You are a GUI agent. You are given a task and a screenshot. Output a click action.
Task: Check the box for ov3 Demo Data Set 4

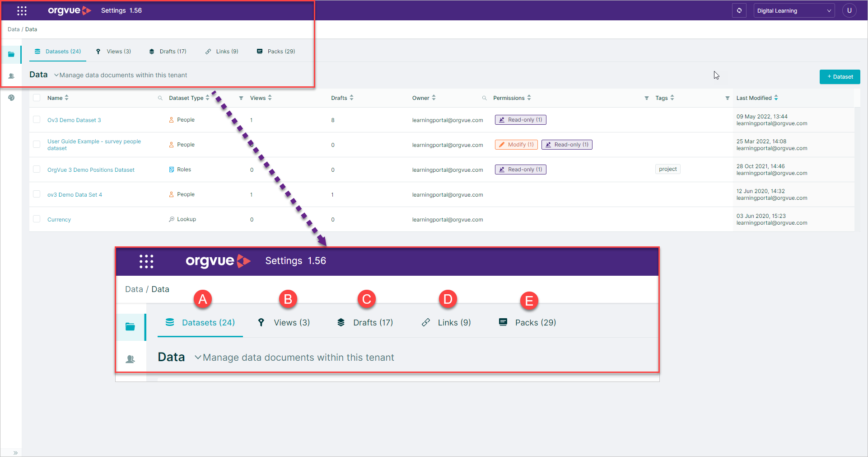(x=37, y=194)
